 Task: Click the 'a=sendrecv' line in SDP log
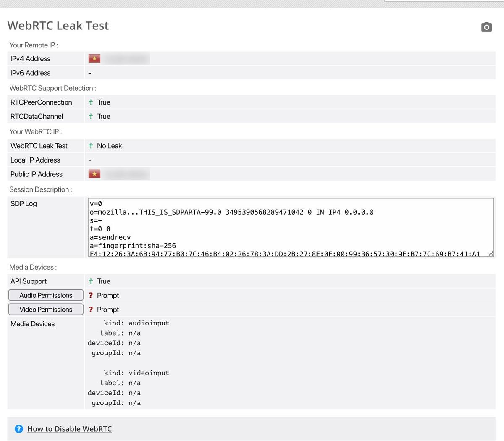pos(110,237)
